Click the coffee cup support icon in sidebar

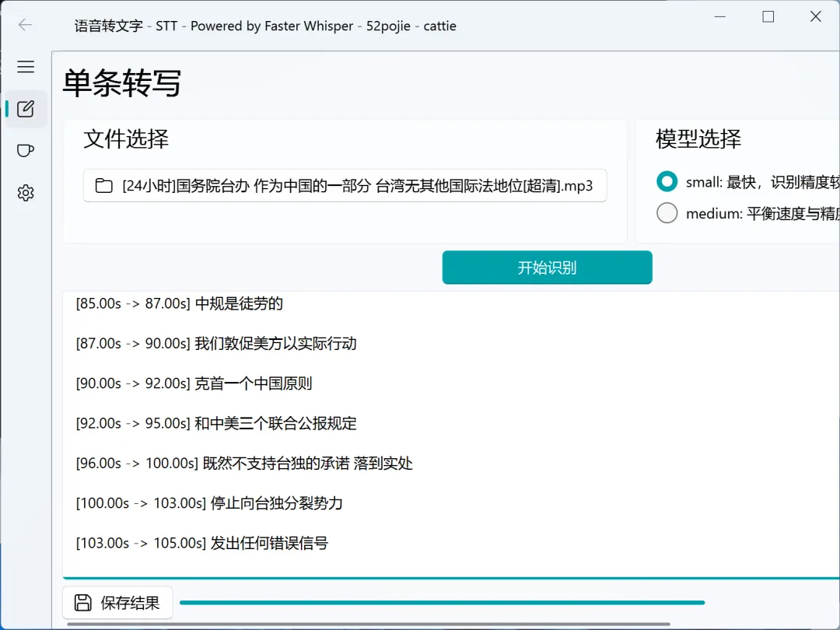26,150
